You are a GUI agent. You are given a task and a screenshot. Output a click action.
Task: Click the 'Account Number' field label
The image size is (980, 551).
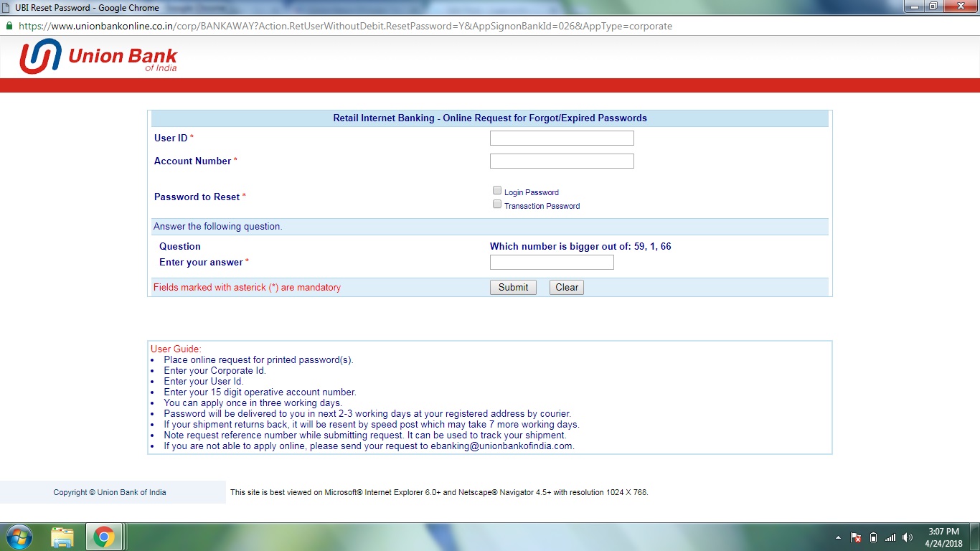(x=192, y=161)
